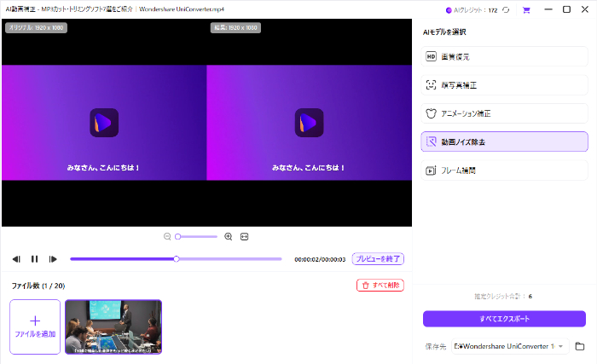
Task: Select the meeting video thumbnail in file list
Action: pyautogui.click(x=113, y=326)
